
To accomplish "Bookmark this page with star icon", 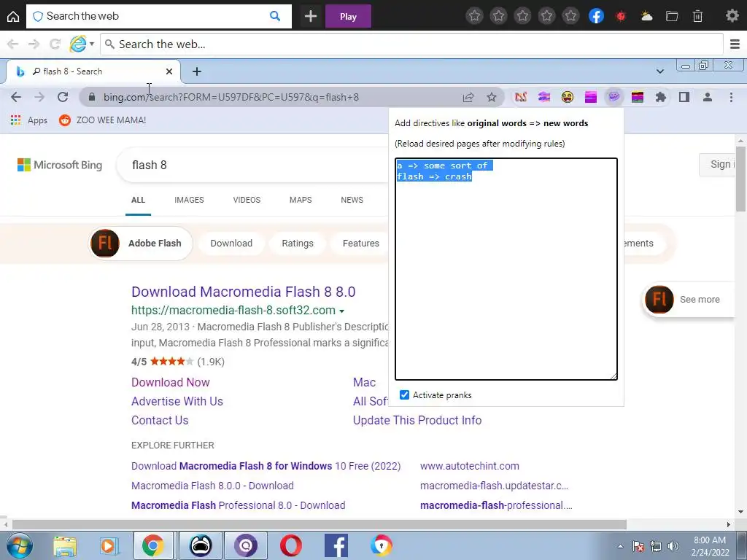I will 492,97.
